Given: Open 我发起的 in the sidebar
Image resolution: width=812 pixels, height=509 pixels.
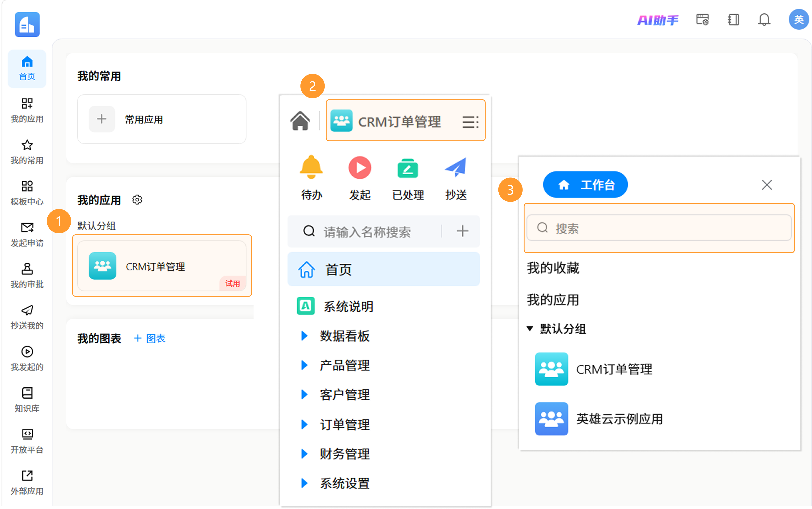Looking at the screenshot, I should coord(27,359).
